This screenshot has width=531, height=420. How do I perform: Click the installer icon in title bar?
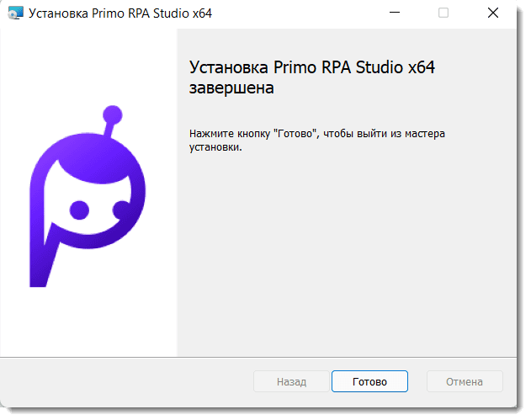point(14,13)
